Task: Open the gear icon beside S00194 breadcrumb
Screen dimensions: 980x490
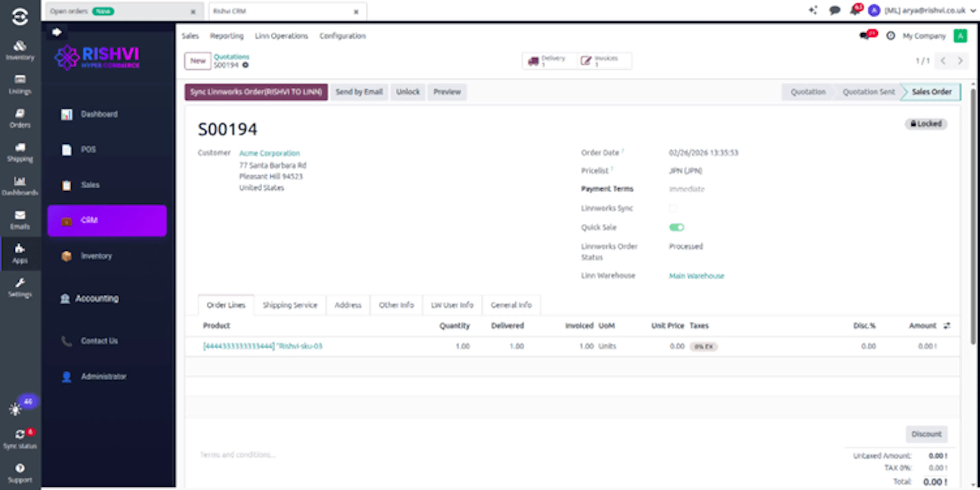Action: 245,65
